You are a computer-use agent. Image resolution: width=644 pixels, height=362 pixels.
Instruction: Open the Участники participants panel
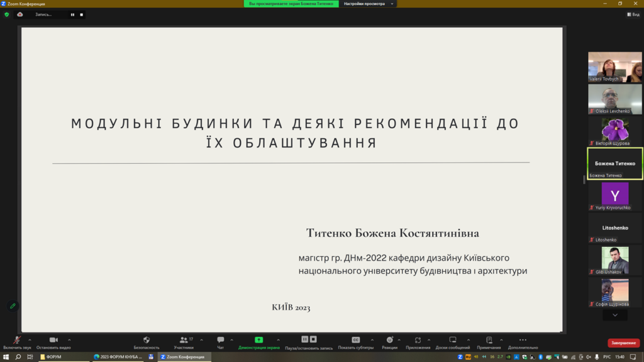(184, 340)
